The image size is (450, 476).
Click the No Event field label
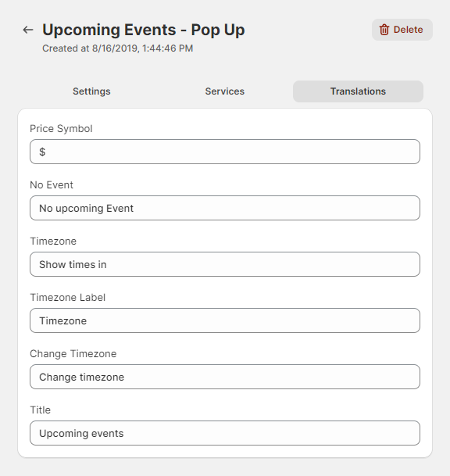point(52,185)
